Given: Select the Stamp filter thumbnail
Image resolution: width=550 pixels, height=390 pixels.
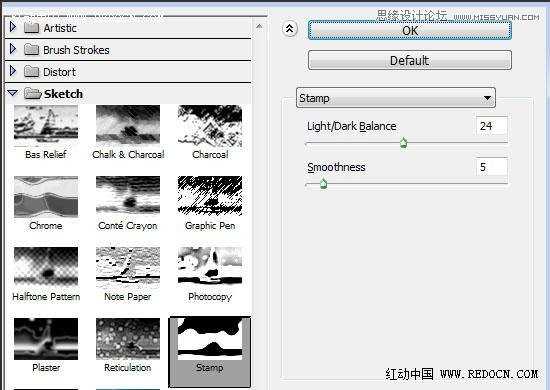Looking at the screenshot, I should click(x=210, y=339).
